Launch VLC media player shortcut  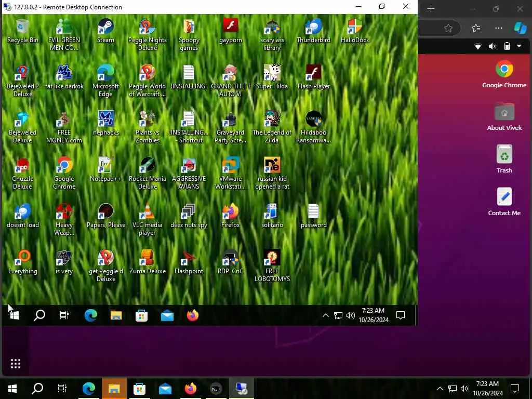147,220
